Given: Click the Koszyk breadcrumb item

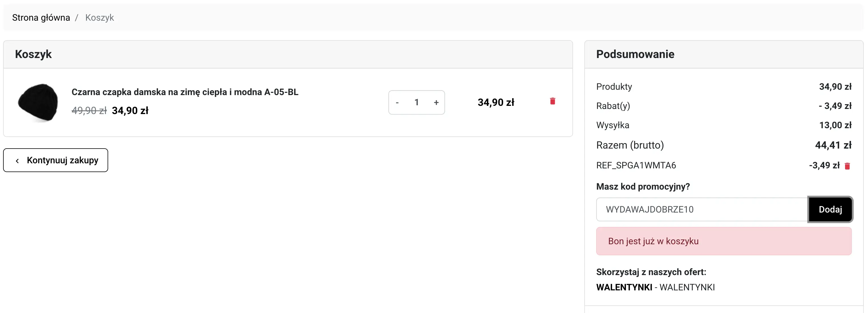Looking at the screenshot, I should [x=99, y=18].
